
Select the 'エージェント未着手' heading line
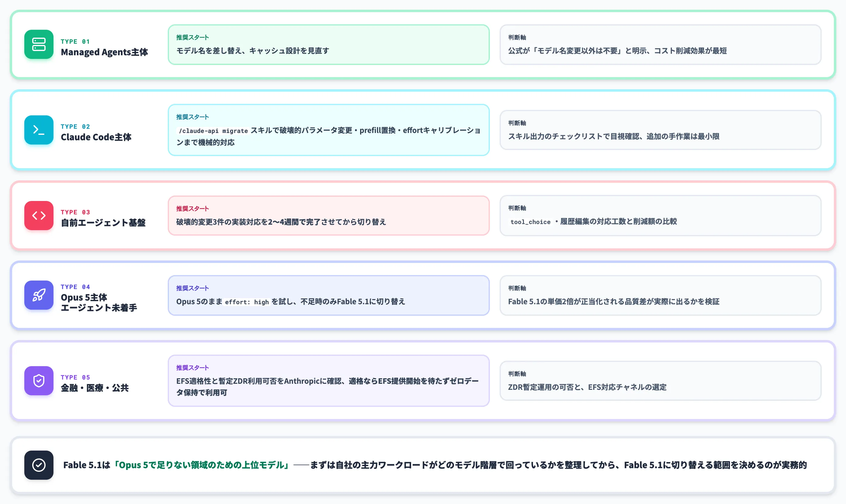click(99, 308)
